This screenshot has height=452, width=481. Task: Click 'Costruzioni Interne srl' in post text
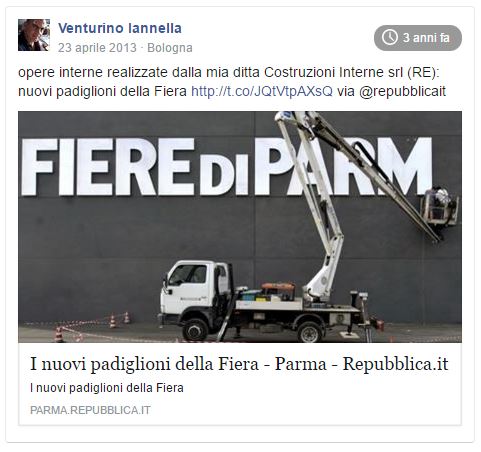[334, 72]
